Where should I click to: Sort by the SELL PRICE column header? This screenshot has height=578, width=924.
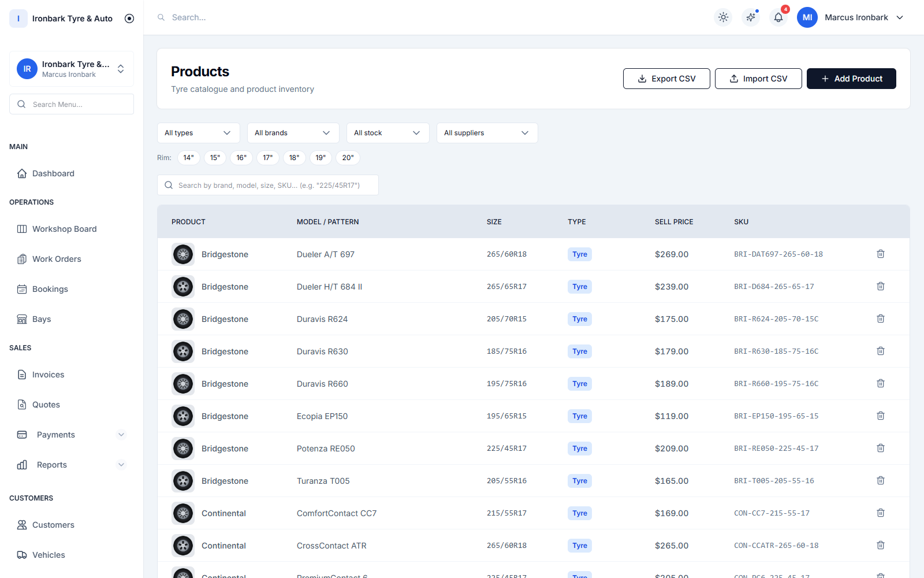pyautogui.click(x=674, y=222)
